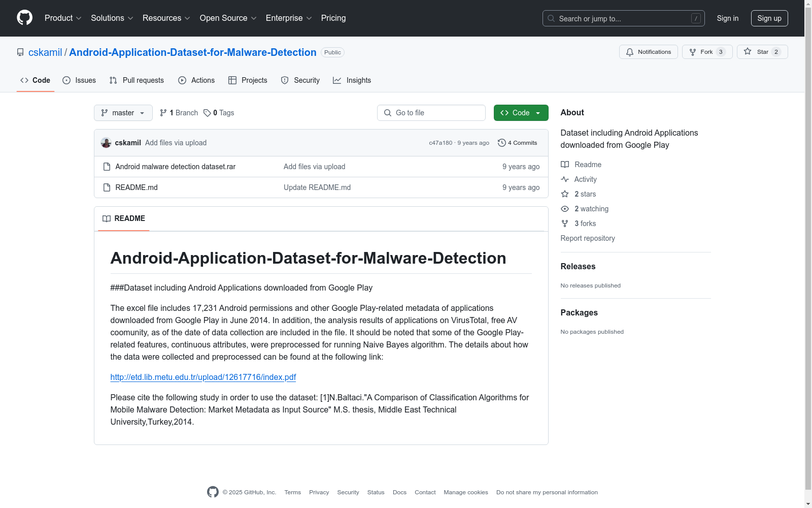Open the Privacy footer link
Image resolution: width=812 pixels, height=508 pixels.
[x=319, y=492]
